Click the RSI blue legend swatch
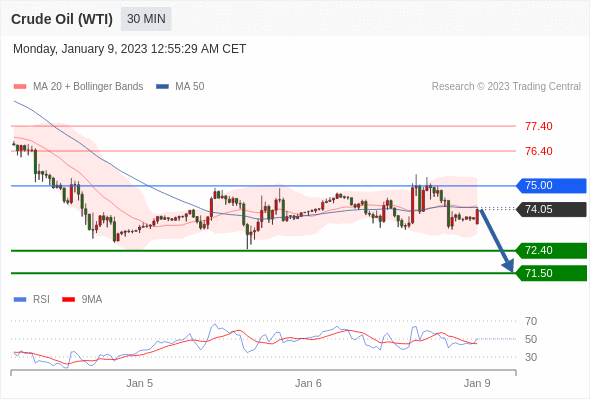 [x=20, y=300]
